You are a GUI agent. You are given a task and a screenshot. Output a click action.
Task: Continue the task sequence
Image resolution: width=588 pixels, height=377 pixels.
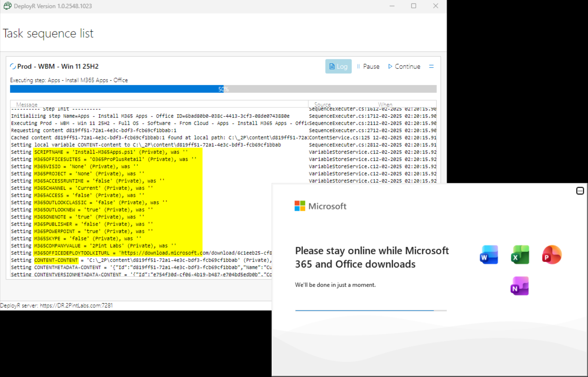(404, 66)
